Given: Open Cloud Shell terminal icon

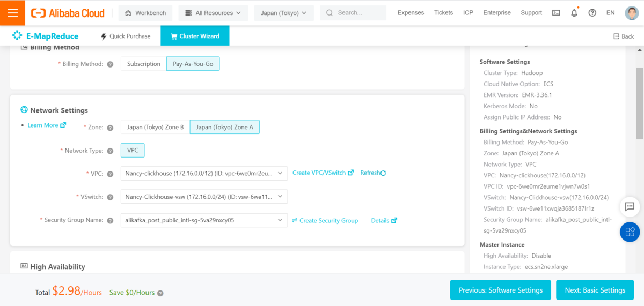Looking at the screenshot, I should [556, 13].
